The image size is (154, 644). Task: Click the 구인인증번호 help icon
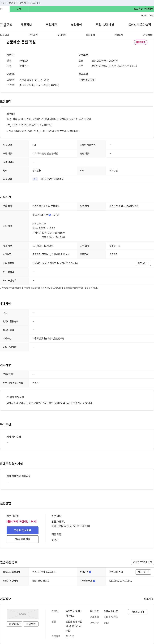point(94,581)
